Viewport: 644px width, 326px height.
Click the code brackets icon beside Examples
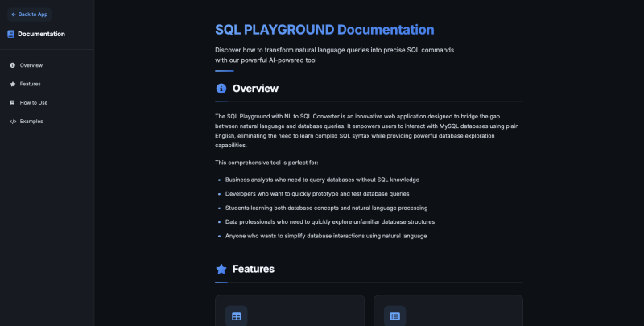point(12,122)
